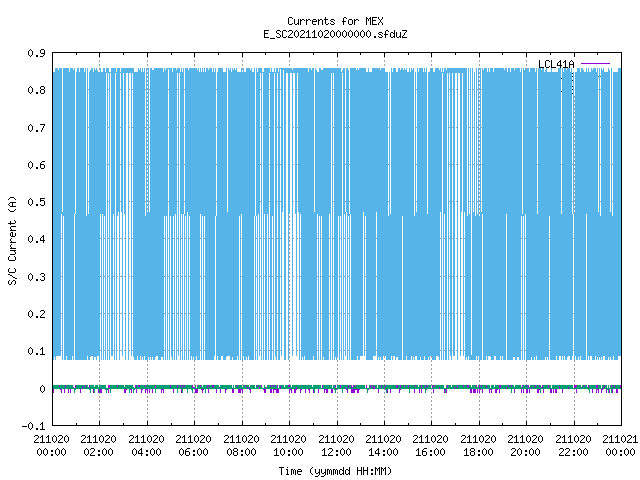Viewport: 640px width, 480px height.
Task: Click the 10:00 time tick label
Action: [x=288, y=446]
